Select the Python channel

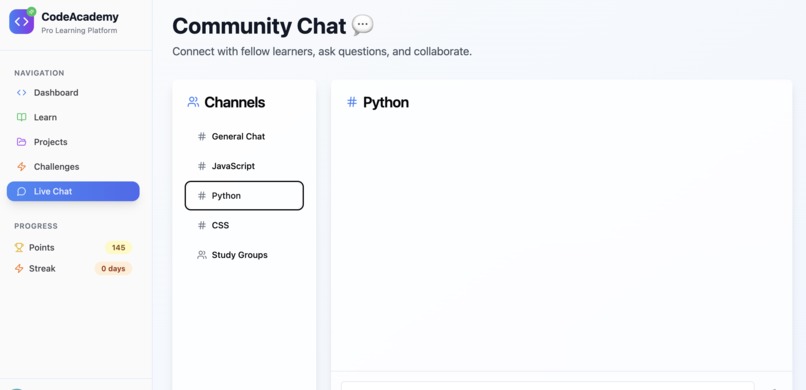point(244,196)
